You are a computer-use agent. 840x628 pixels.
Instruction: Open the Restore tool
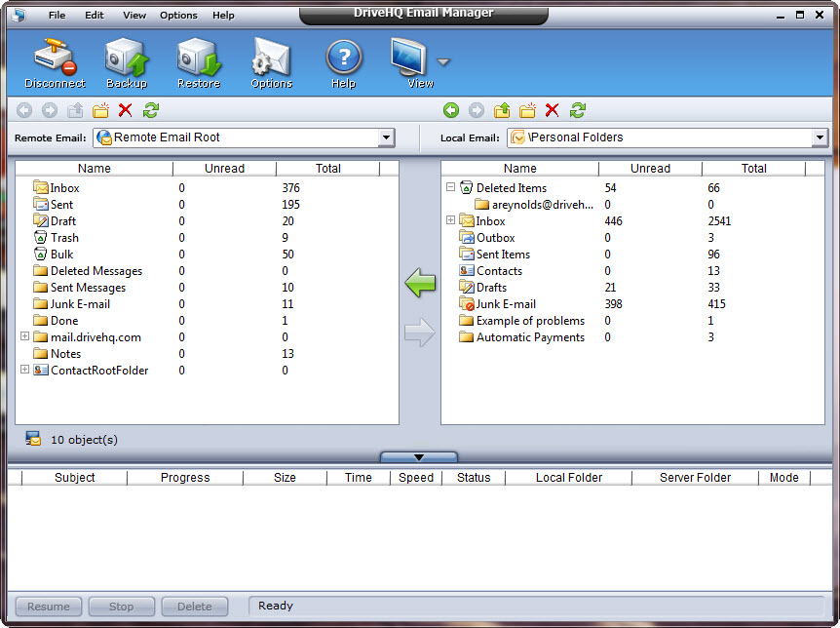[199, 62]
